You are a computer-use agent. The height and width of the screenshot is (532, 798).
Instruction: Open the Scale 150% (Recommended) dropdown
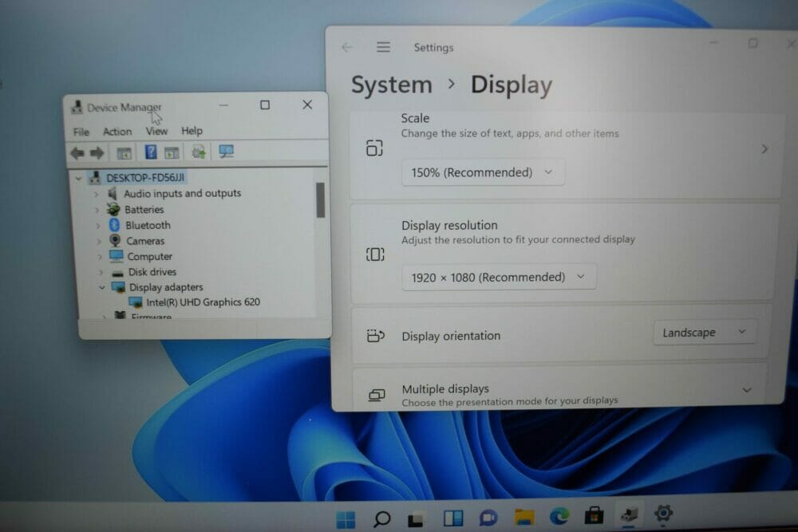[x=483, y=172]
